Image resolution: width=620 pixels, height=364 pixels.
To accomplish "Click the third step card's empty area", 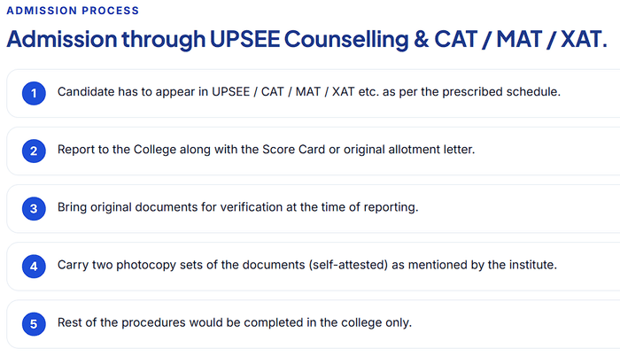I will [x=518, y=209].
